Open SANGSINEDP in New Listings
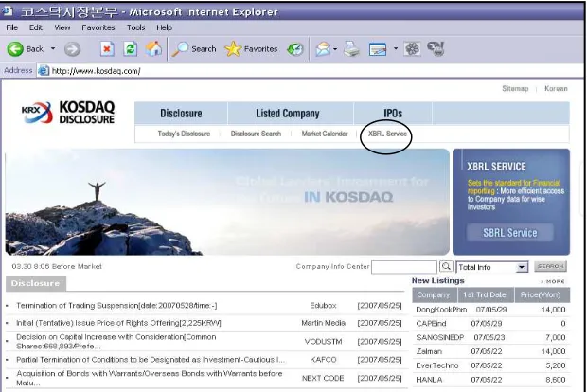587x392 pixels. [440, 337]
